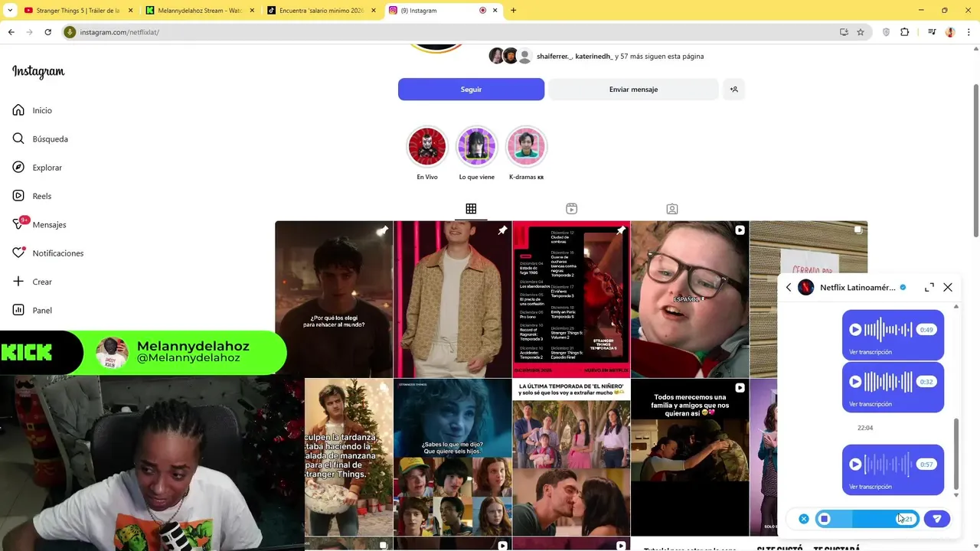Stop the voice recording

[824, 519]
